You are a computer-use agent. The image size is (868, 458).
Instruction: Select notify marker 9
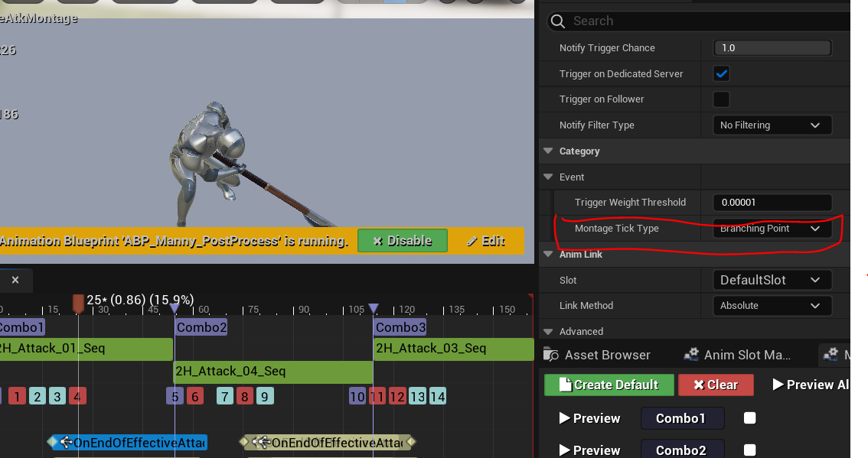265,396
